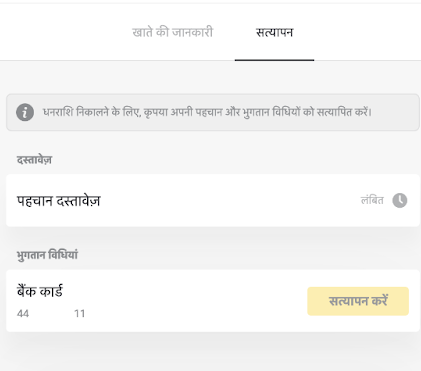Click the word सत्यापित in the notice banner
Screen dimensions: 421x371
tap(334, 112)
